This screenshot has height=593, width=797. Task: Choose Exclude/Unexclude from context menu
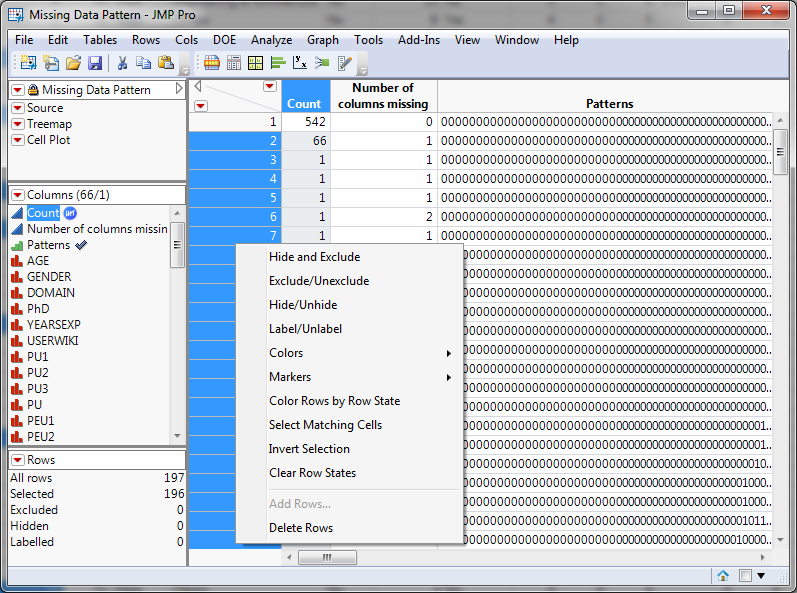click(x=350, y=281)
